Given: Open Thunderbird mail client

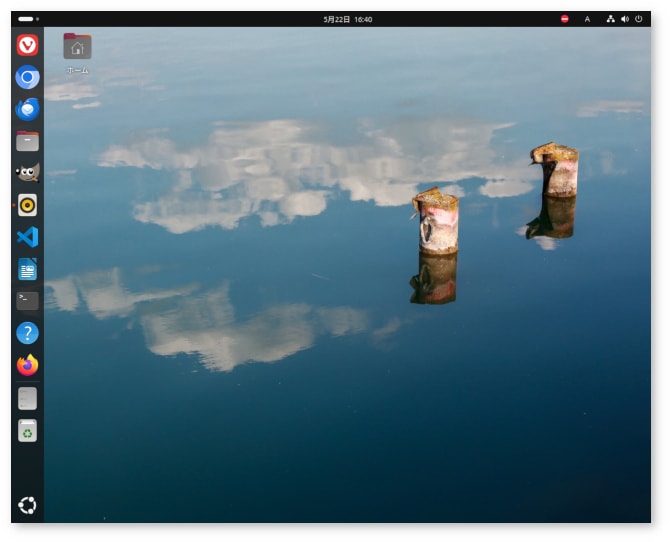Looking at the screenshot, I should tap(27, 109).
